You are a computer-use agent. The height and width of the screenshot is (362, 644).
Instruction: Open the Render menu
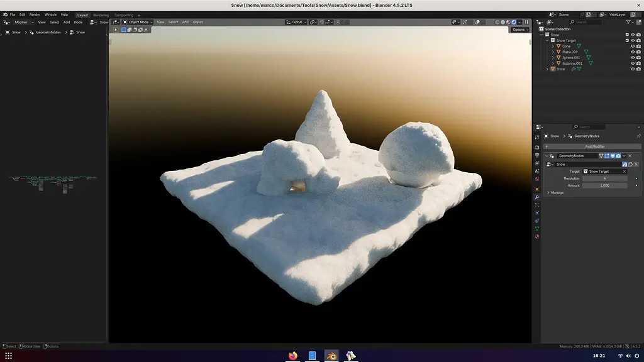tap(35, 14)
